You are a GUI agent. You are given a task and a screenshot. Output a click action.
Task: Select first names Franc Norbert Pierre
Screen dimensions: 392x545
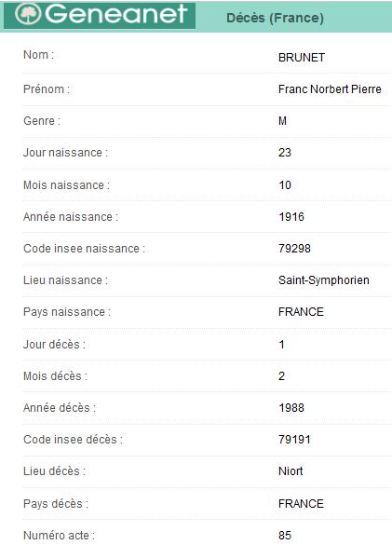[330, 89]
